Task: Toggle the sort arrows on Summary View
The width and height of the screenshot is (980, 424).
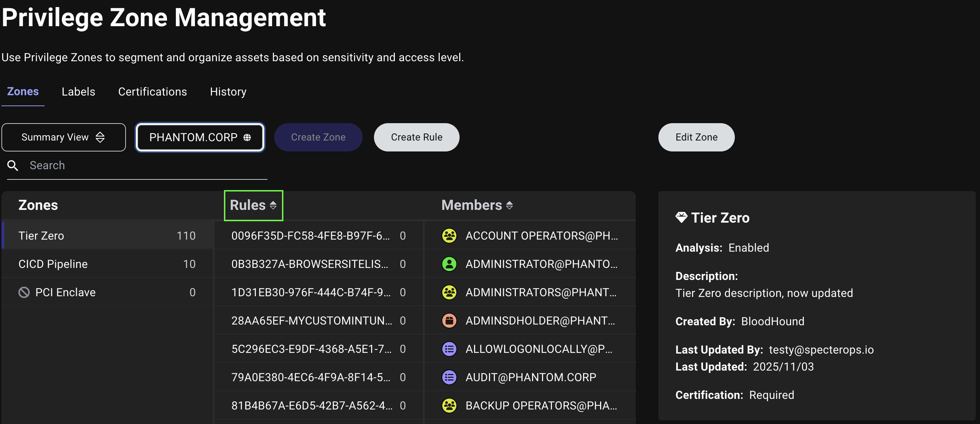Action: point(100,137)
